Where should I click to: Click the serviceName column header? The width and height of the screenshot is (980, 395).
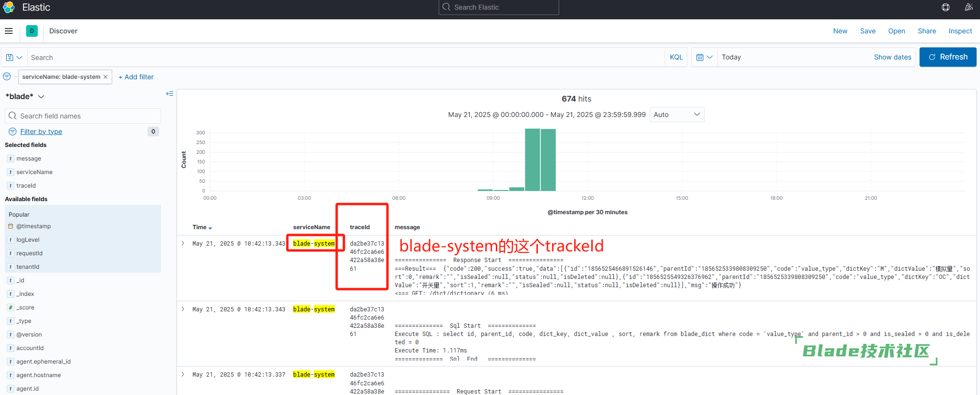click(312, 227)
